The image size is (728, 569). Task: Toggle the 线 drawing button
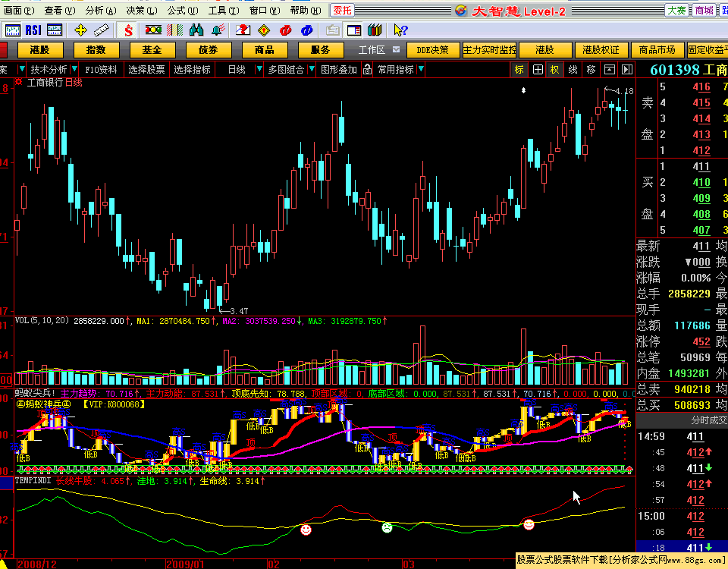tap(573, 69)
